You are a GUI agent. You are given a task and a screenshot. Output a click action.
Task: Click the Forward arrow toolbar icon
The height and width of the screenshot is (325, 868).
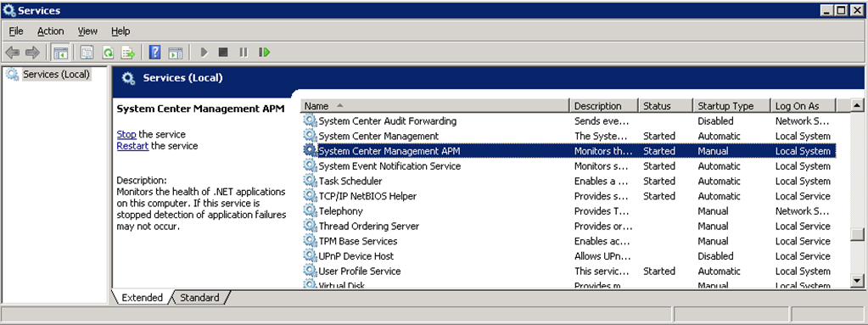tap(32, 53)
